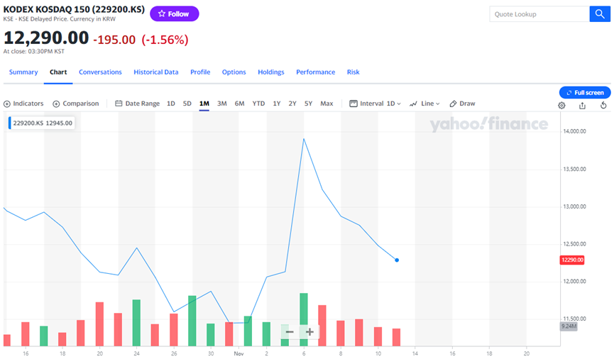The width and height of the screenshot is (614, 364).
Task: Click the share chart icon
Action: tap(582, 105)
